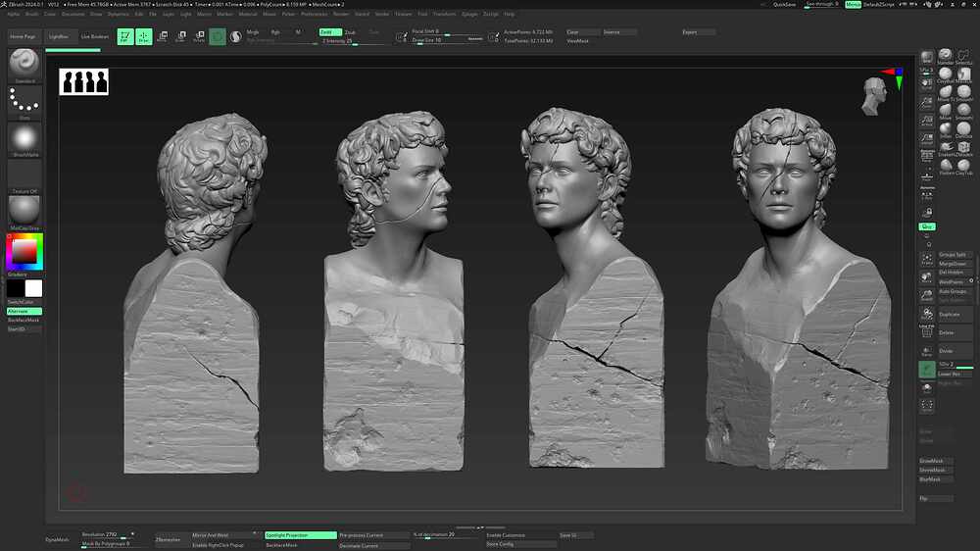Adjust the DynaMesh Resolution slider
The image size is (980, 551).
pos(108,535)
